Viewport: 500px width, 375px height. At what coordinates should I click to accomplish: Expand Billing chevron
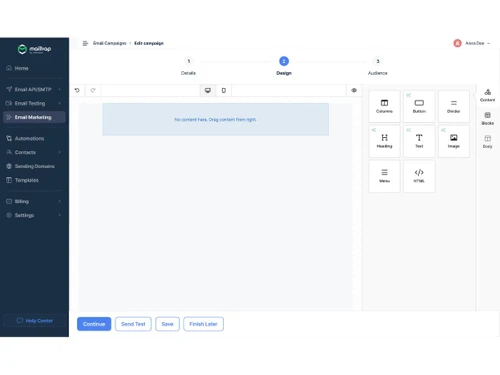pyautogui.click(x=60, y=201)
